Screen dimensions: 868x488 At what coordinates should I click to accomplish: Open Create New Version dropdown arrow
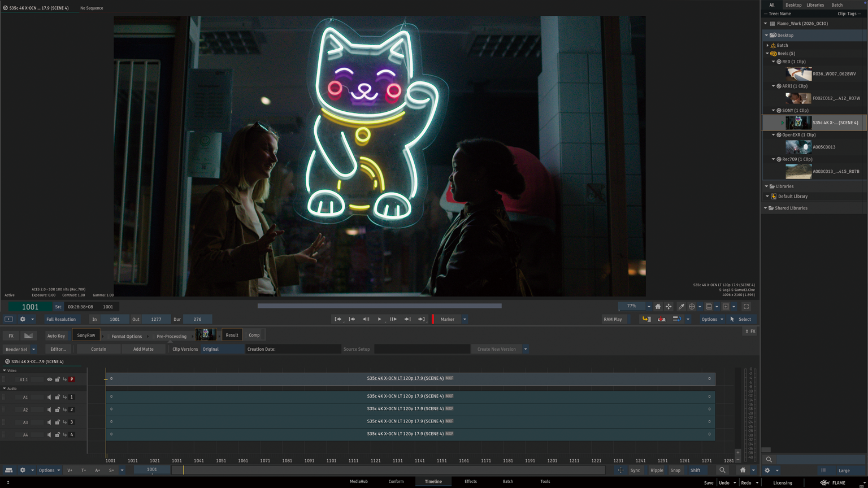click(x=526, y=349)
